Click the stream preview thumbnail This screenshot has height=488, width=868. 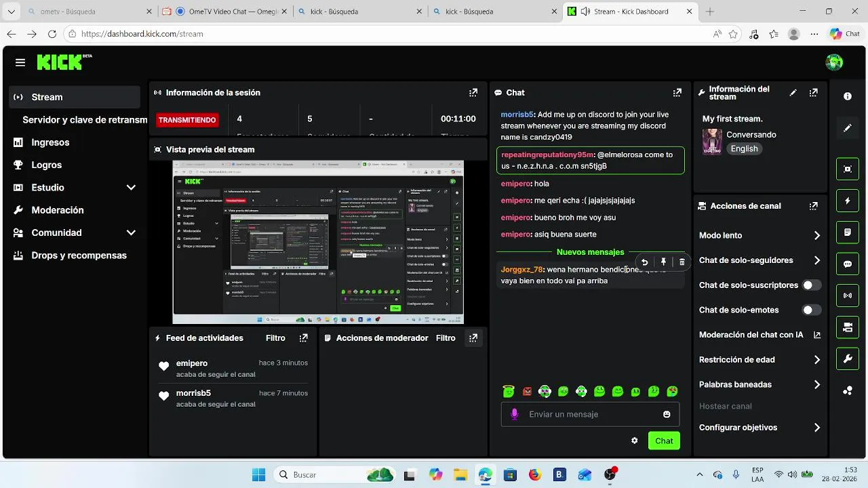[x=318, y=243]
